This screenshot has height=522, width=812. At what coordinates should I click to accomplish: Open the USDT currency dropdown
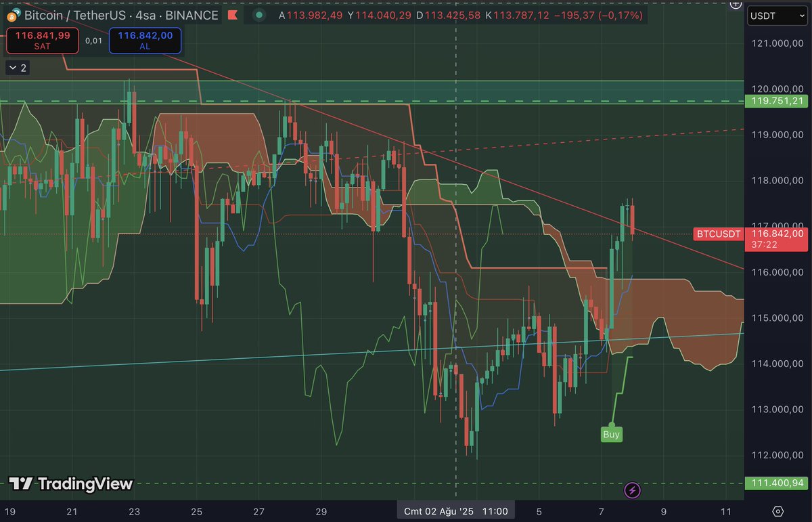point(777,15)
